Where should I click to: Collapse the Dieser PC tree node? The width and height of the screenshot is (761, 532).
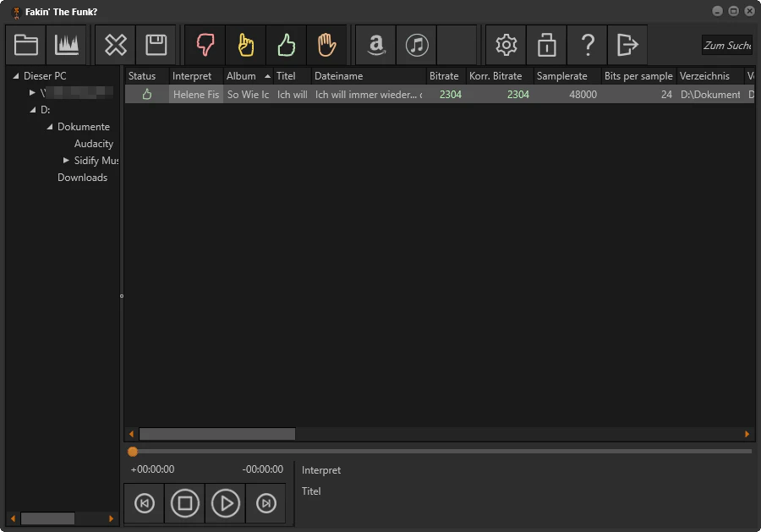point(15,76)
